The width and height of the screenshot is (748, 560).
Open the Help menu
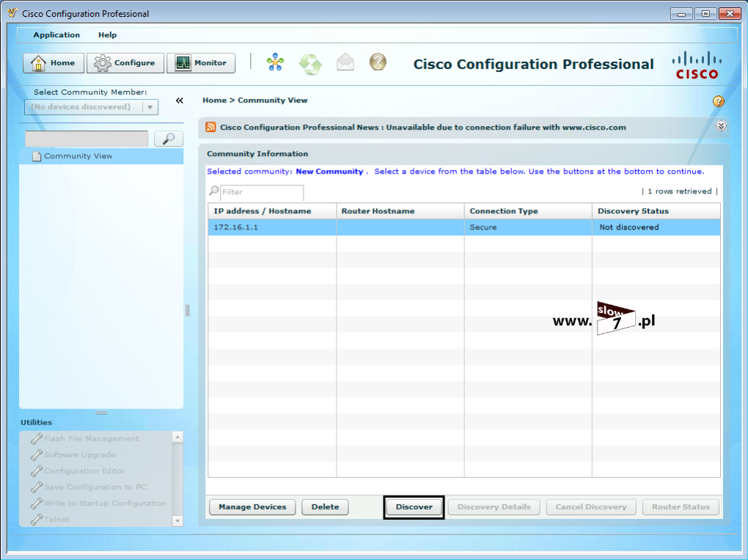[x=107, y=35]
